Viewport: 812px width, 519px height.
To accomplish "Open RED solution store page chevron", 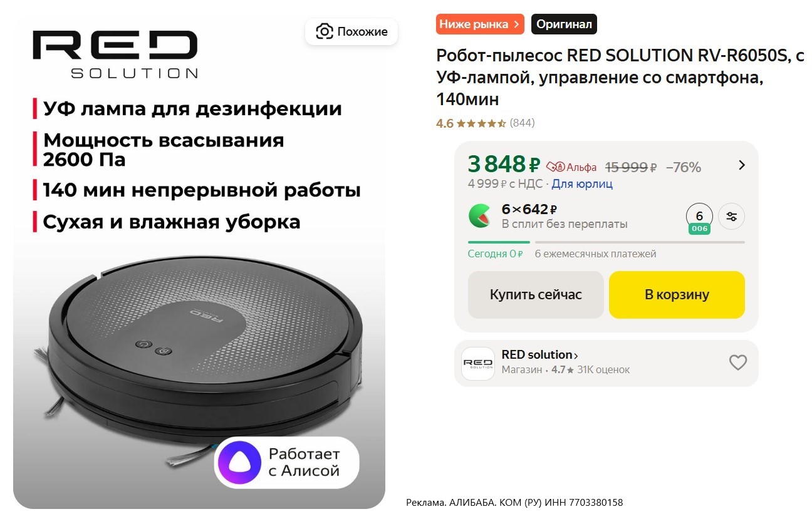I will [x=576, y=356].
